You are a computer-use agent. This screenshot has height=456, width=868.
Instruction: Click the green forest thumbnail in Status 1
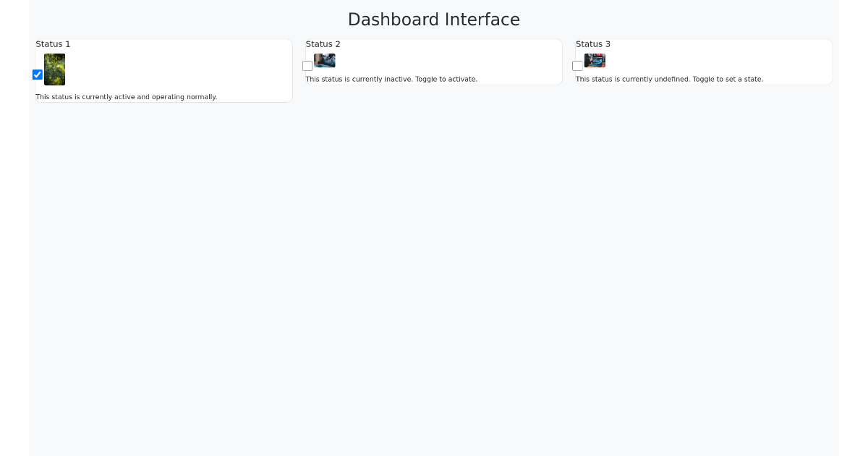(x=54, y=69)
